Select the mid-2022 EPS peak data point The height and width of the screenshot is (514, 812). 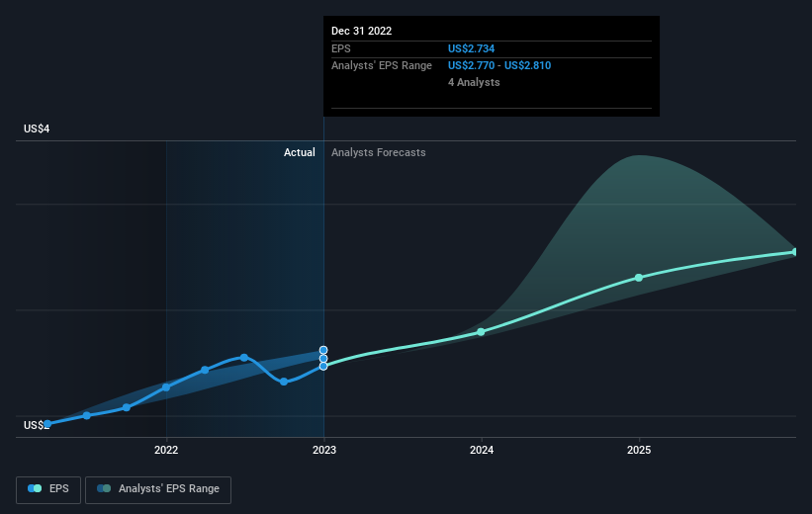[244, 358]
